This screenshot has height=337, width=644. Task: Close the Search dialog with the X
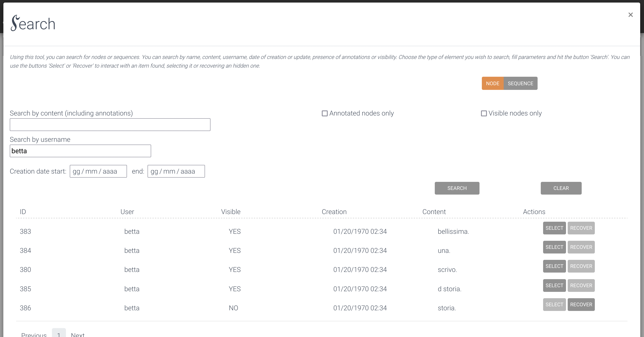click(x=630, y=15)
